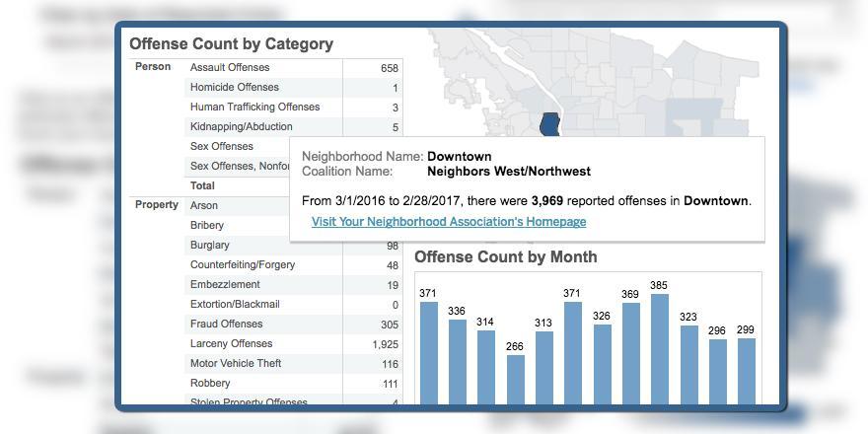
Task: Click the Motor Vehicle Theft row
Action: (x=293, y=363)
